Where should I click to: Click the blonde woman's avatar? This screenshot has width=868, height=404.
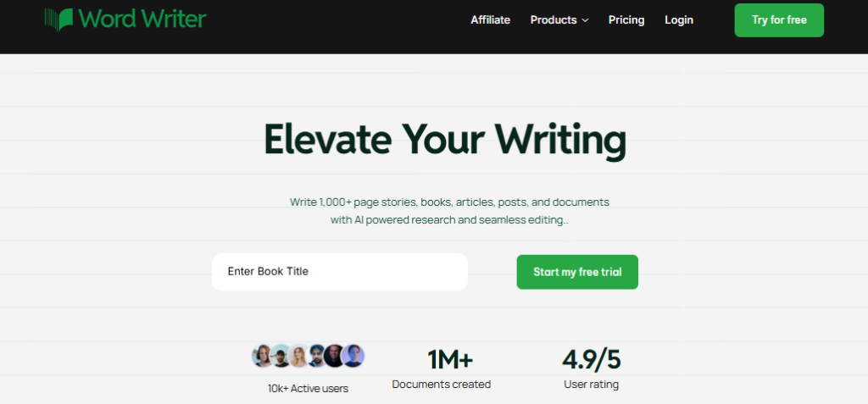click(x=299, y=356)
